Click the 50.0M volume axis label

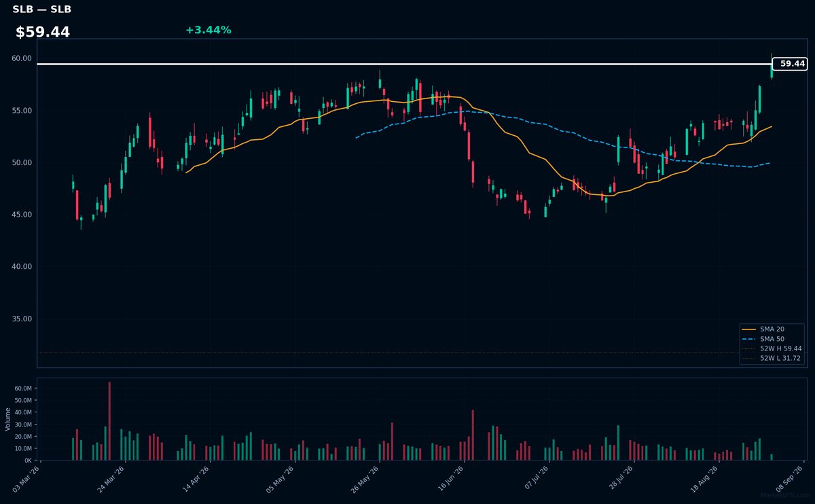pyautogui.click(x=23, y=400)
